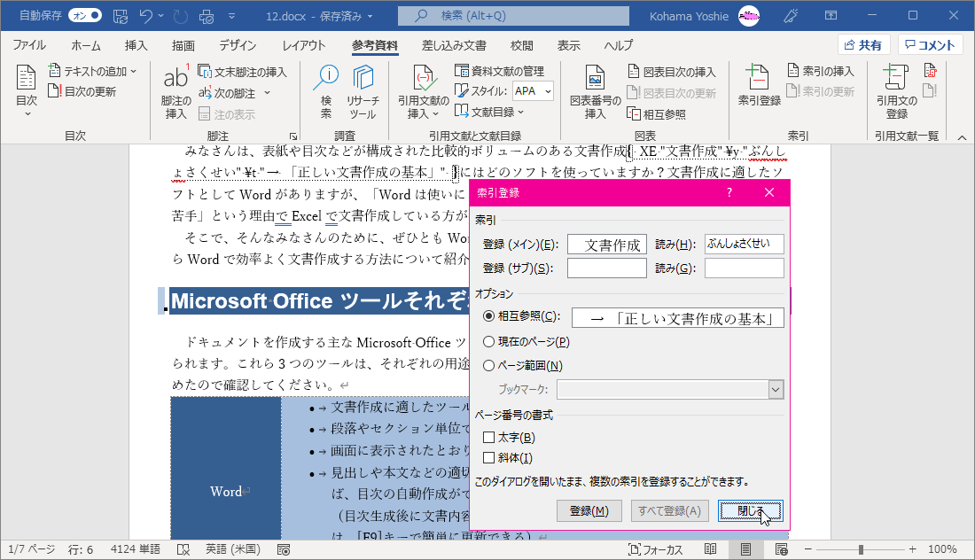Switch to デザイン tab
Screen dimensions: 975x560
click(x=238, y=45)
